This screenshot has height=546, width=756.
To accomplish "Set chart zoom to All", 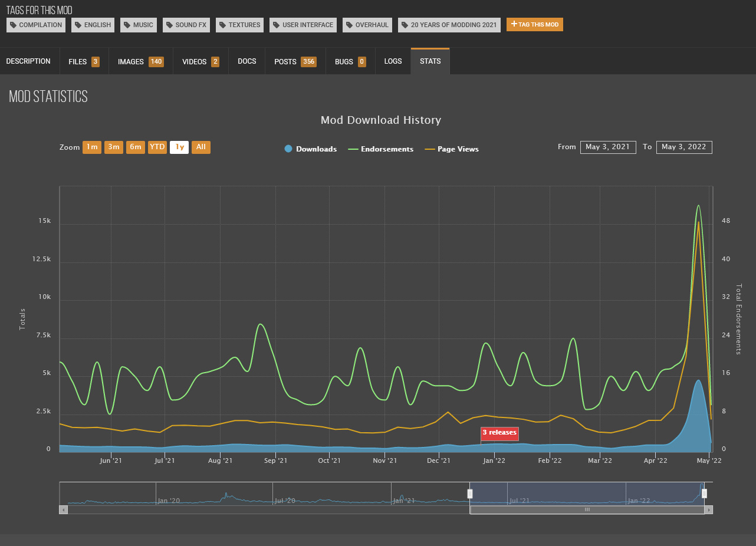I will click(x=201, y=147).
